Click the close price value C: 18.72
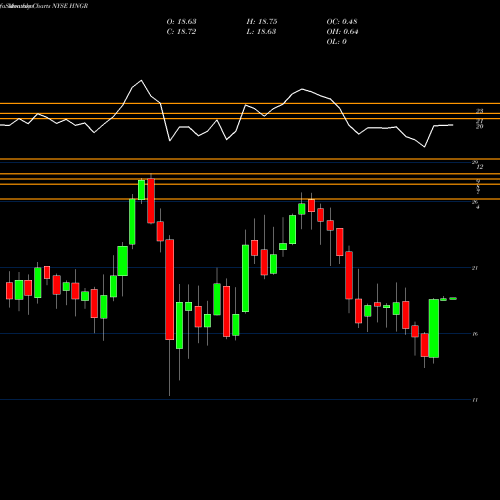 pyautogui.click(x=181, y=32)
